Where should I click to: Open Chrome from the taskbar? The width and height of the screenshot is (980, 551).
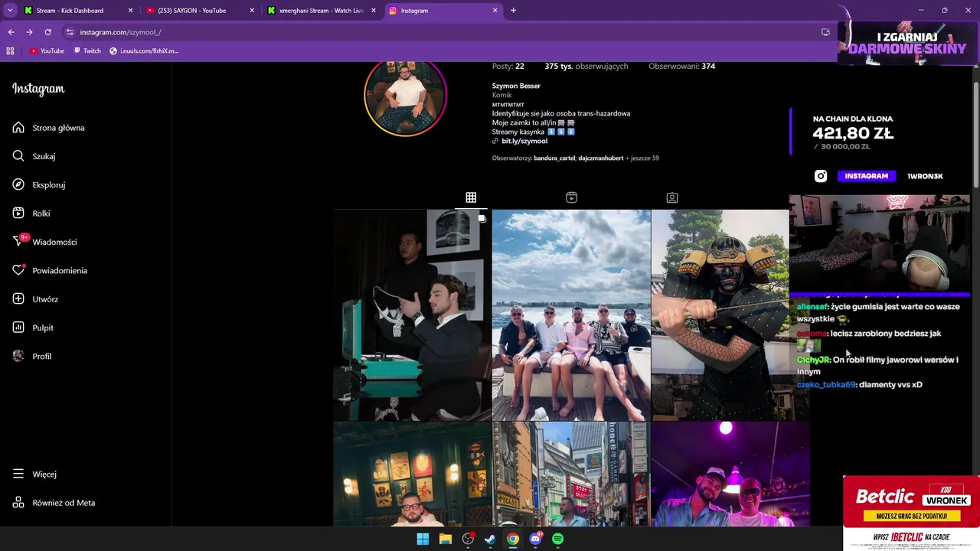tap(513, 539)
